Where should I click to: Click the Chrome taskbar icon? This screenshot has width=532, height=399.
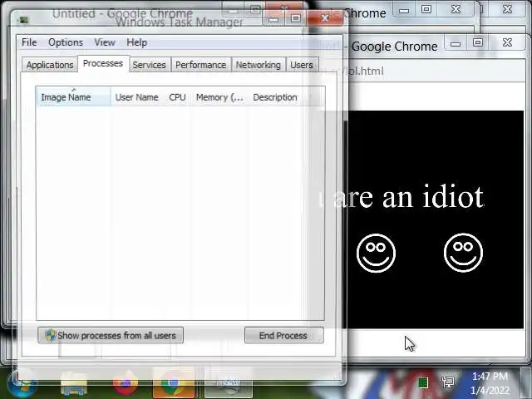pos(174,383)
